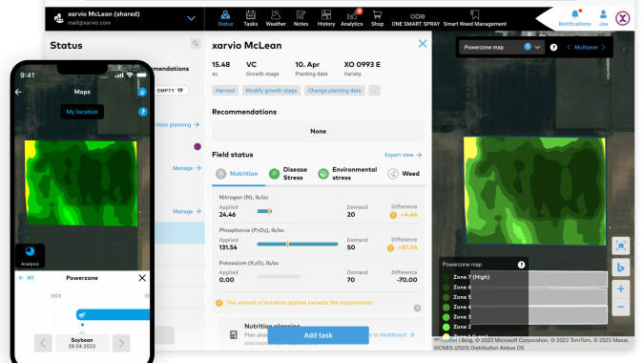This screenshot has height=363, width=644.
Task: Tap the blue help icon on phone map
Action: pos(142,112)
